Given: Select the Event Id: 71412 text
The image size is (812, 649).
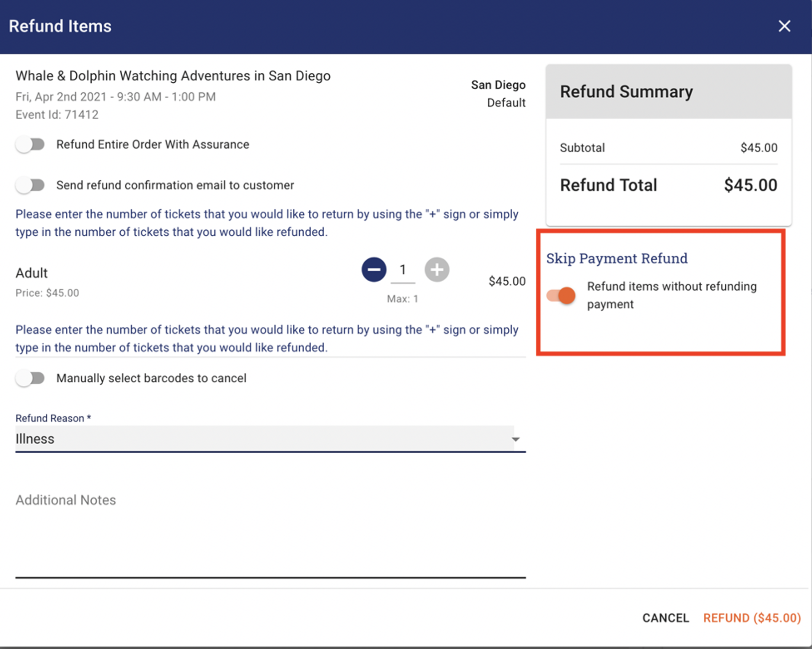Looking at the screenshot, I should point(57,115).
